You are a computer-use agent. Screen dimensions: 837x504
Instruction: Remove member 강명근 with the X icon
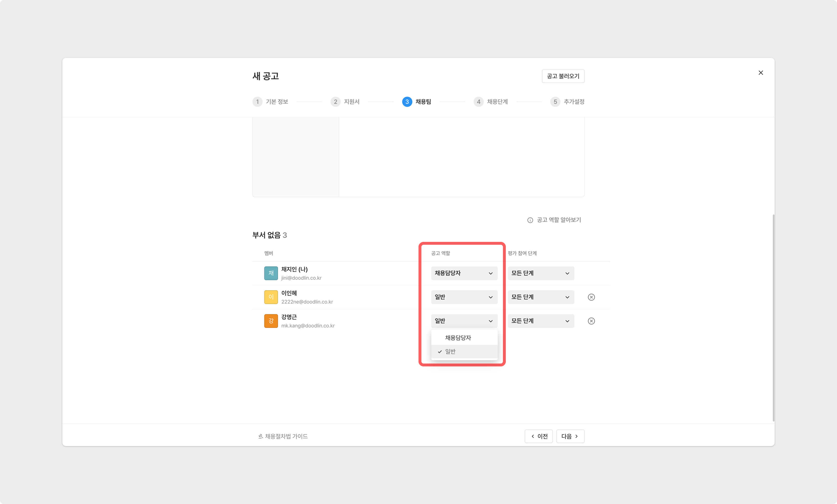pyautogui.click(x=591, y=321)
